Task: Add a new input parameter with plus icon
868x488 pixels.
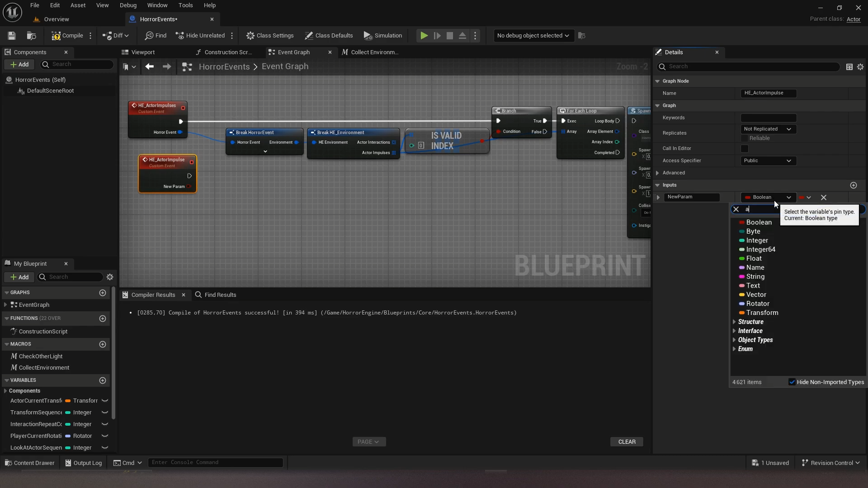Action: coord(854,185)
